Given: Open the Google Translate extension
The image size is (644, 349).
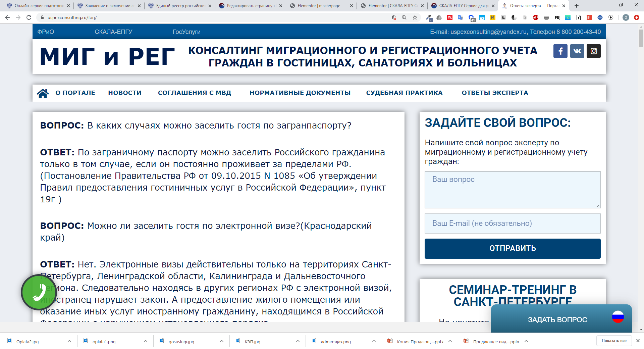Looking at the screenshot, I should (x=461, y=17).
